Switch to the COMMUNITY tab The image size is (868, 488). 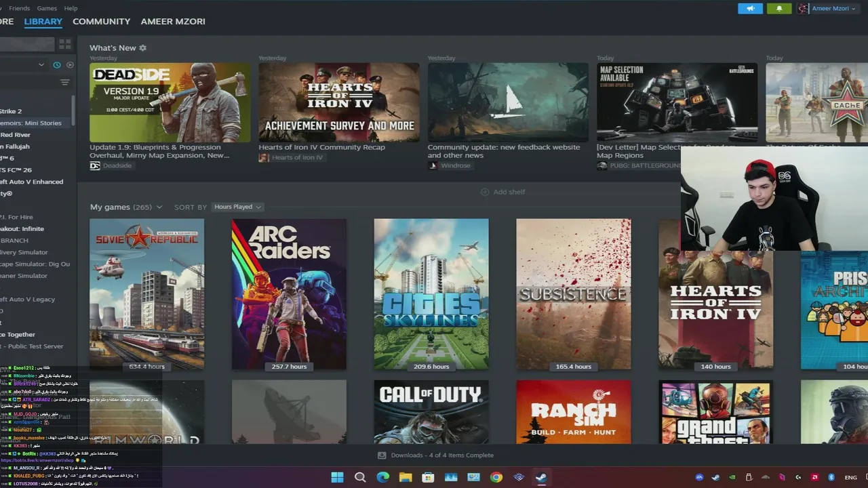click(x=101, y=22)
